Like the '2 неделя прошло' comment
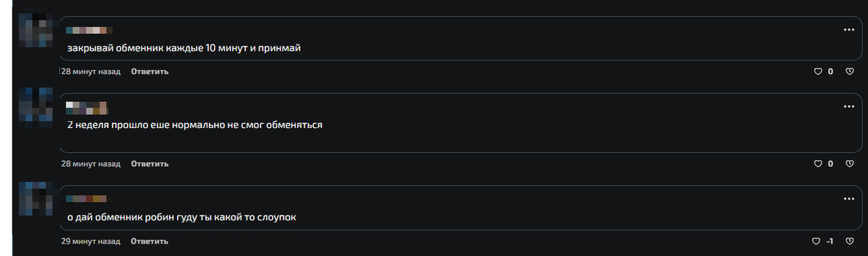The height and width of the screenshot is (256, 868). (x=818, y=164)
